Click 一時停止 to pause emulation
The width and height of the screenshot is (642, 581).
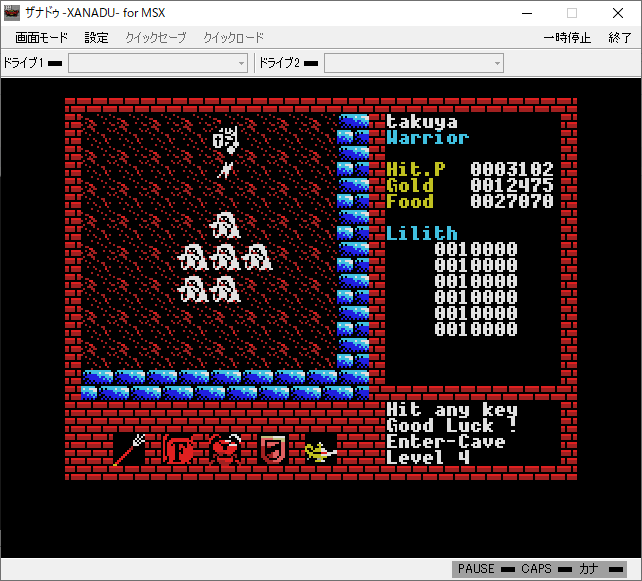tap(567, 38)
